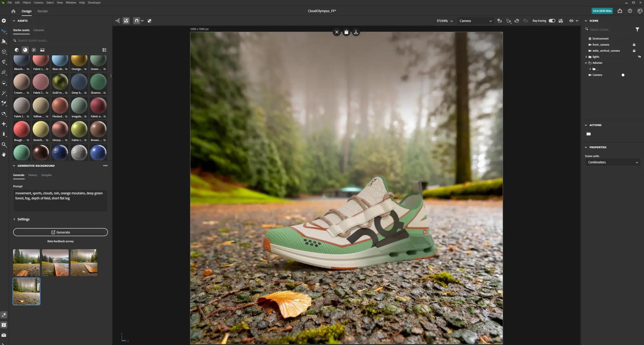Viewport: 644px width, 345px height.
Task: Switch assets to list view
Action: [104, 50]
